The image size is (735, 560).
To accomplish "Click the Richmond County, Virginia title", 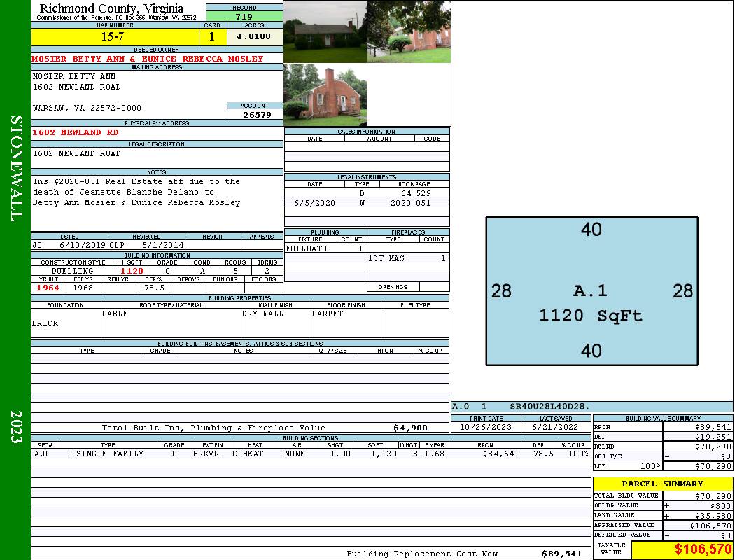I will (x=111, y=8).
